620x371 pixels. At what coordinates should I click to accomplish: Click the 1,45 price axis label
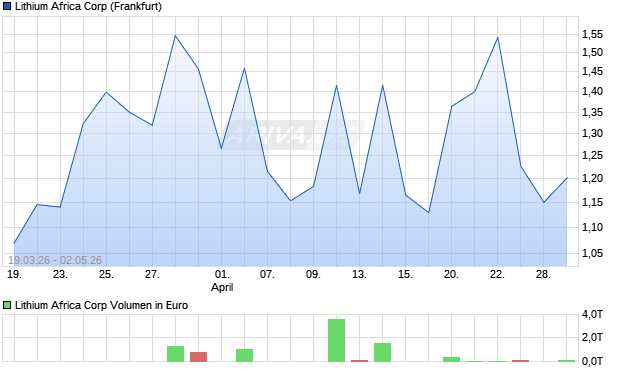592,72
